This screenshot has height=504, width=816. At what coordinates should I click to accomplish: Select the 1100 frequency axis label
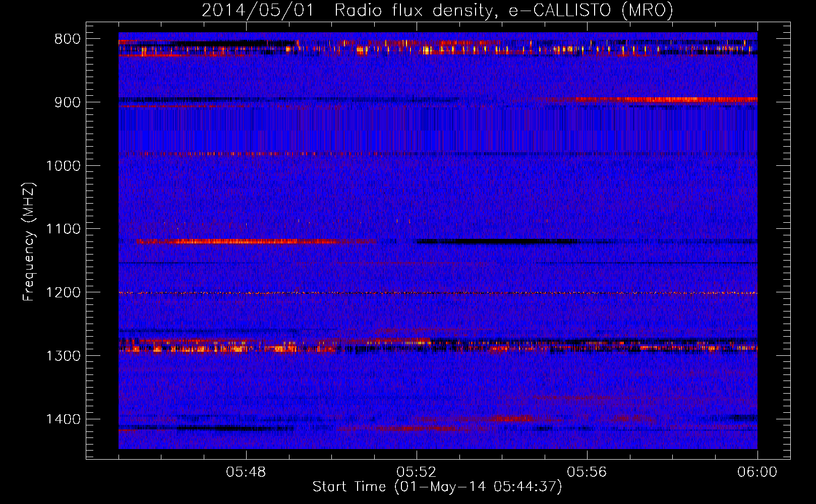(64, 229)
